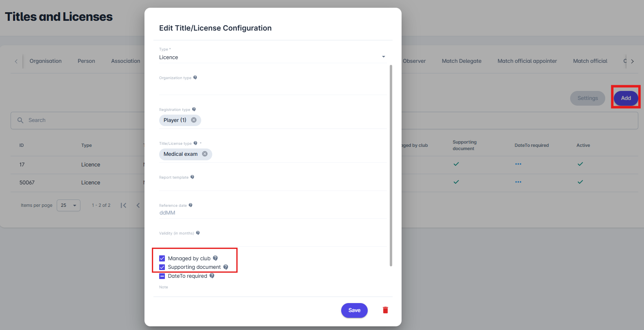Toggle the DateTo required checkbox
644x330 pixels.
pos(162,276)
